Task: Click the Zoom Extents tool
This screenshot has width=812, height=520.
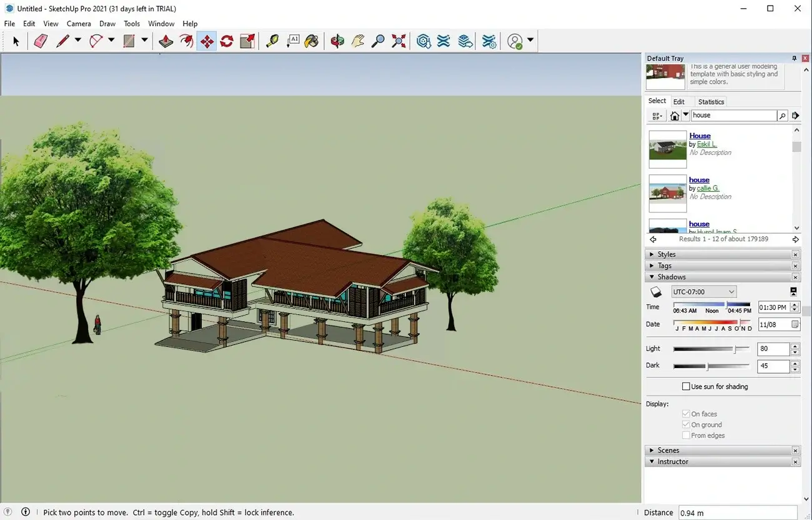Action: pos(398,41)
